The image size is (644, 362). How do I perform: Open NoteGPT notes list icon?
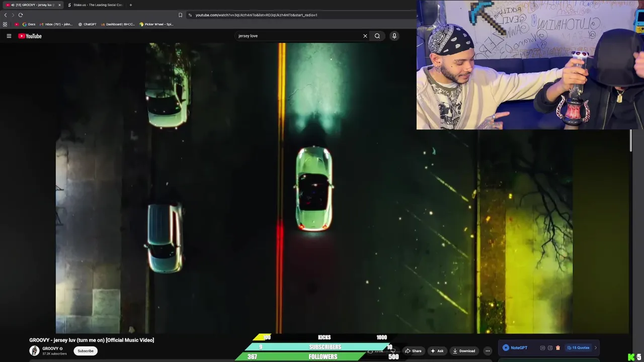click(x=550, y=348)
